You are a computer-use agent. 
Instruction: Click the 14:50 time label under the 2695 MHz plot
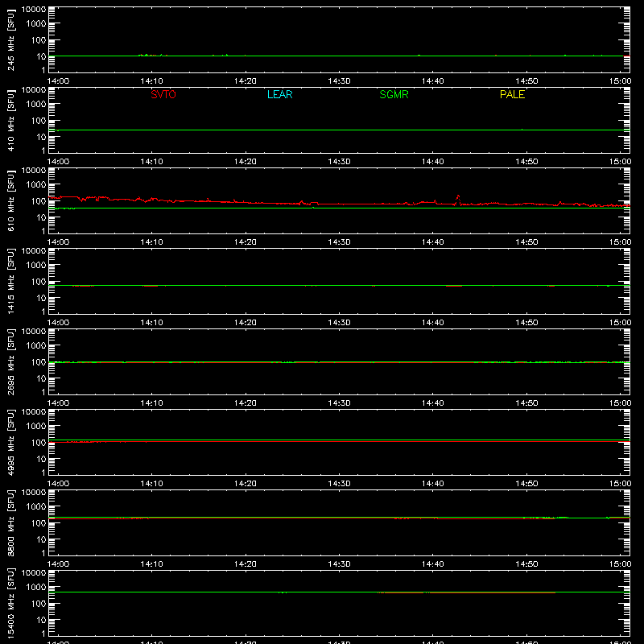526,403
